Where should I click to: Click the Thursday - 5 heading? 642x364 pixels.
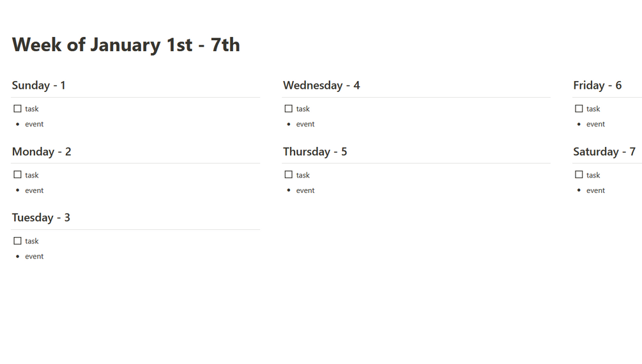click(x=315, y=152)
